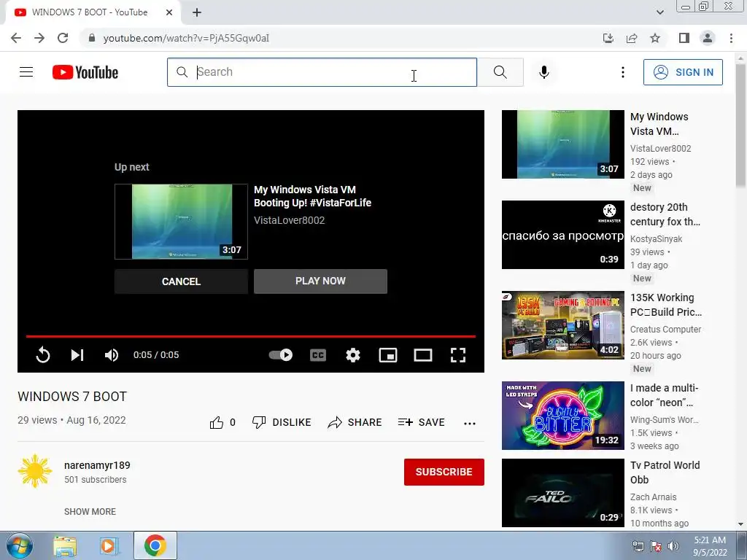
Task: Toggle the autoplay switch in player
Action: (281, 355)
